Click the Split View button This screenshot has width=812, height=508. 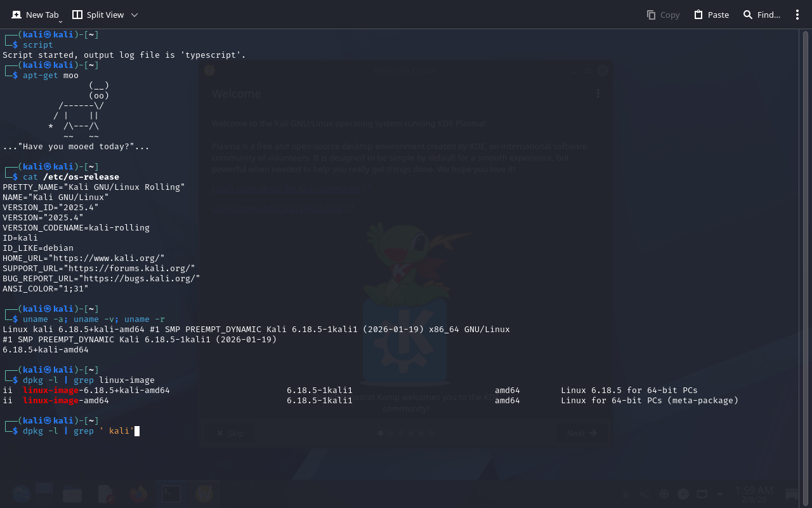98,15
